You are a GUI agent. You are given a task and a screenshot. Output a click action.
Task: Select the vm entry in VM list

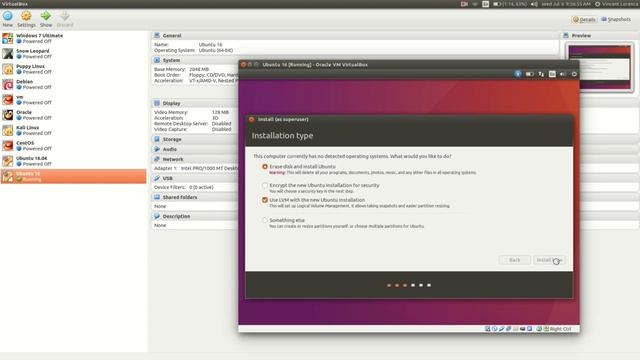pyautogui.click(x=73, y=100)
